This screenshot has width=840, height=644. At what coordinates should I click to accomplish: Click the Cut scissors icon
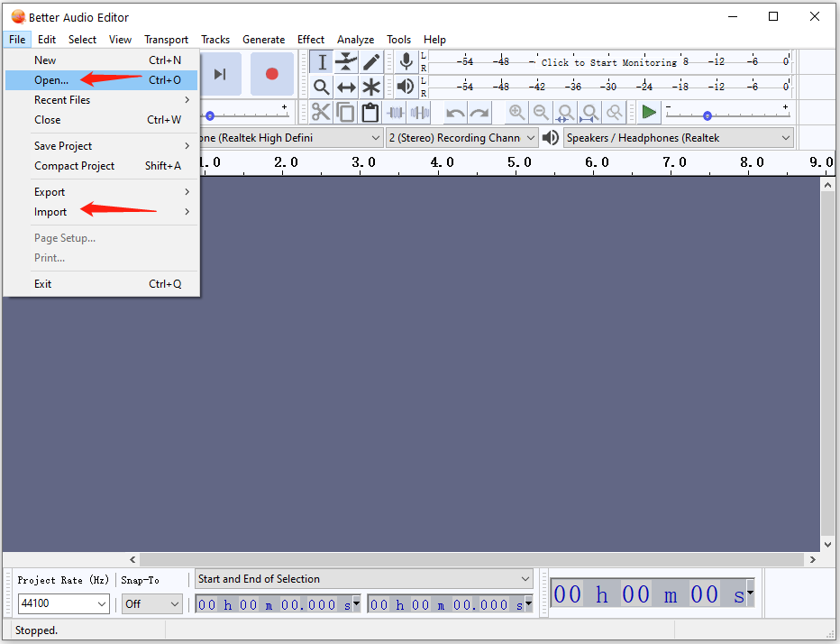[x=321, y=113]
